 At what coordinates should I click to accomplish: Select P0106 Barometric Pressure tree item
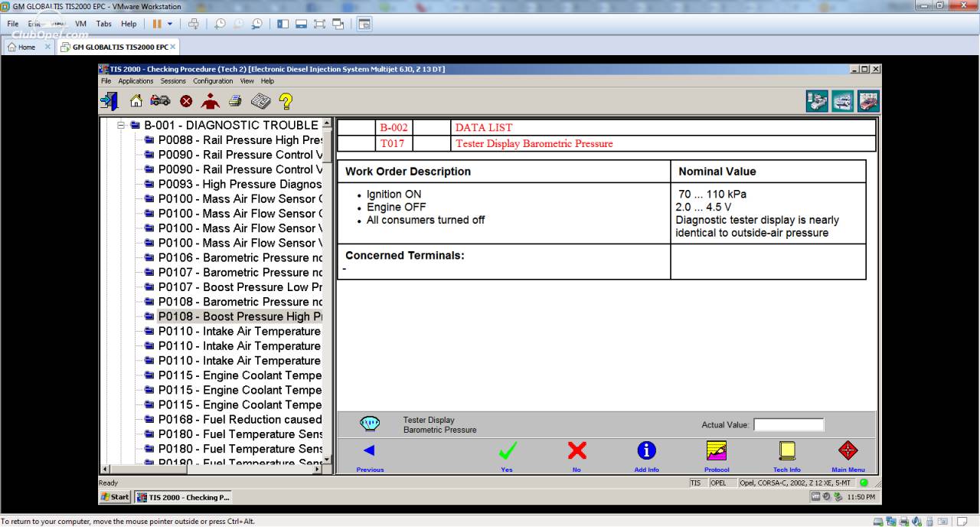coord(240,257)
